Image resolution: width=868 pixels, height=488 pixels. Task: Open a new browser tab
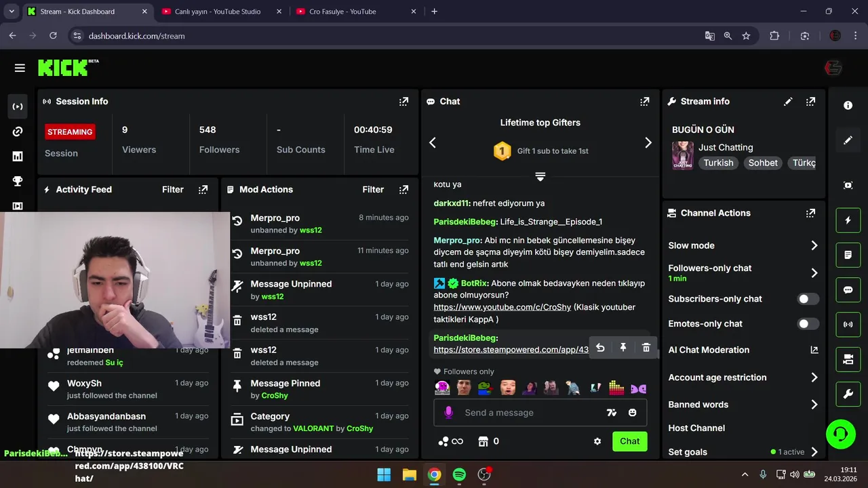pyautogui.click(x=435, y=12)
